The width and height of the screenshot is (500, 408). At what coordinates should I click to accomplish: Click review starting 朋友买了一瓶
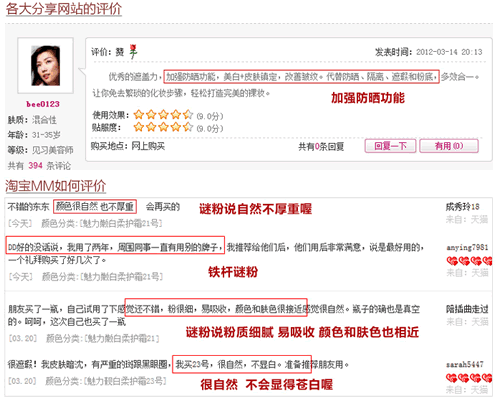click(214, 315)
